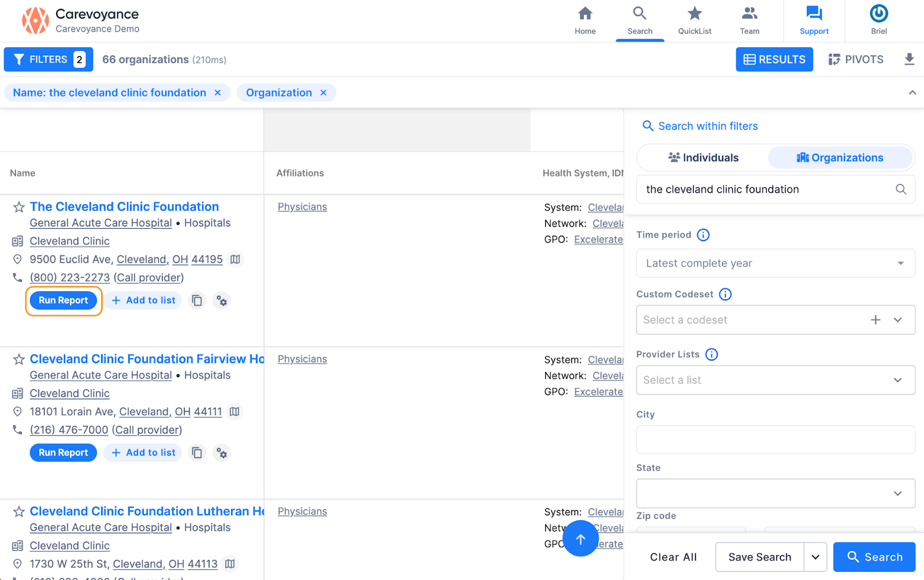This screenshot has width=924, height=580.
Task: Open Physicians affiliations for Lutheran hospital
Action: pos(302,511)
